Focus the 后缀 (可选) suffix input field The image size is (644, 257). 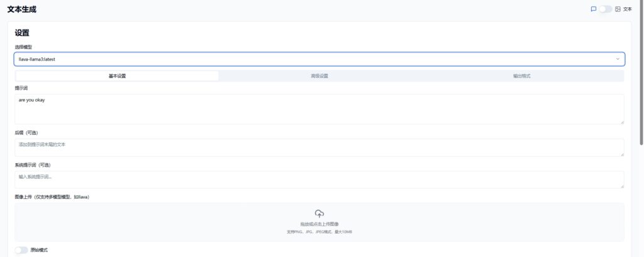(319, 147)
